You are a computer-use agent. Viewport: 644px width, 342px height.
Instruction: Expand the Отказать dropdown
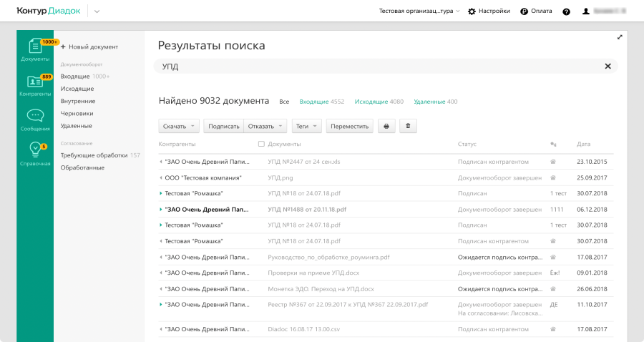point(265,126)
